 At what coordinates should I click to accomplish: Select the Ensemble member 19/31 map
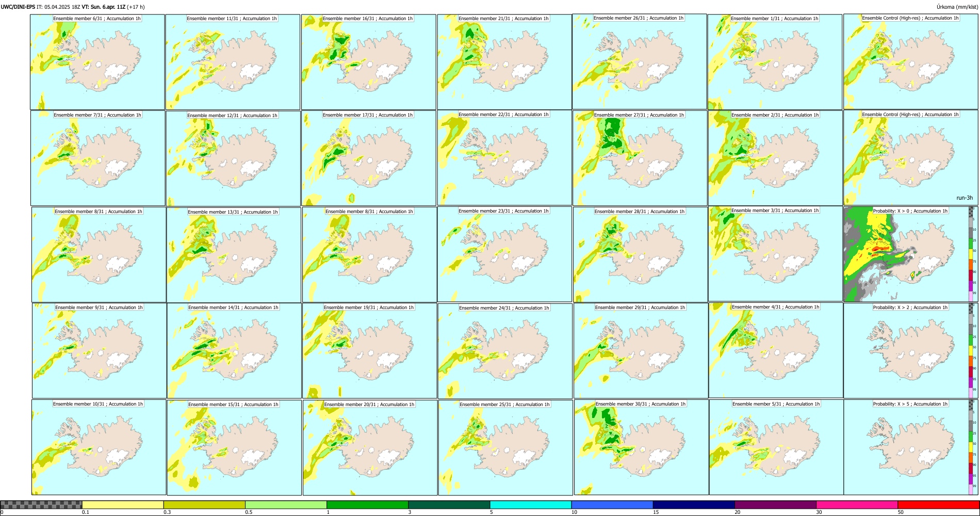click(370, 351)
